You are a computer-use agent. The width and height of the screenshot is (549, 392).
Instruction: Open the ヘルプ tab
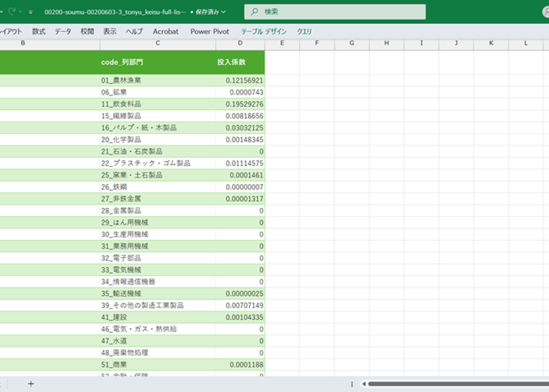tap(134, 31)
